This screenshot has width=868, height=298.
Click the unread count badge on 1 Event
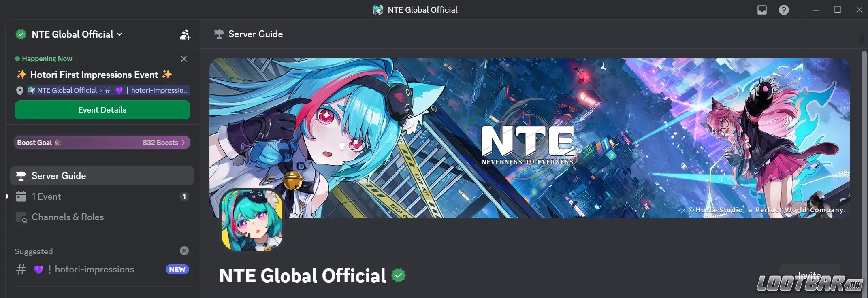[184, 196]
